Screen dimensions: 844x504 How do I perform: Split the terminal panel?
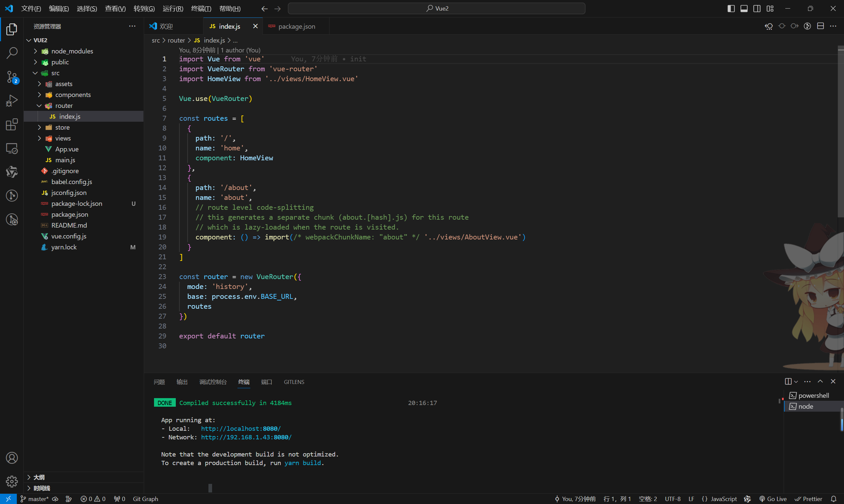pos(788,381)
